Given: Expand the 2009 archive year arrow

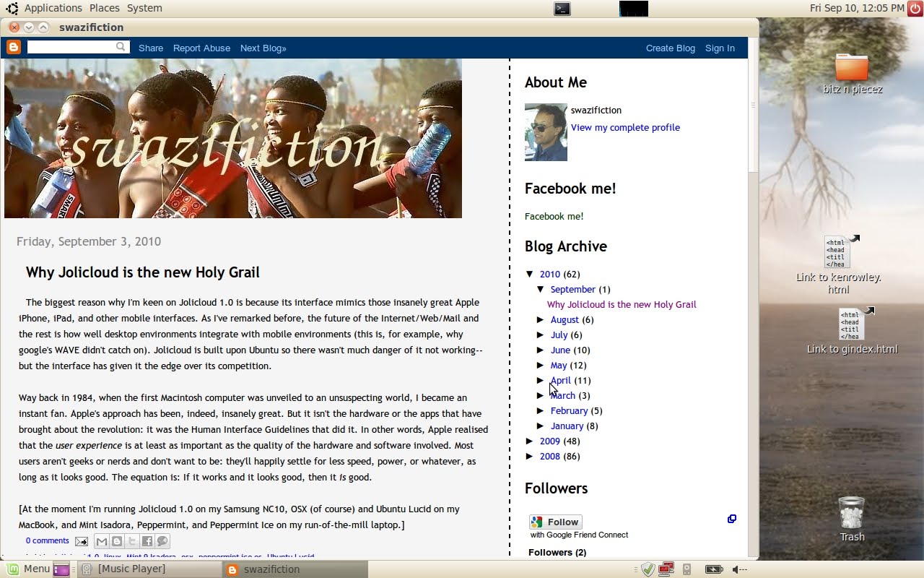Looking at the screenshot, I should click(530, 441).
